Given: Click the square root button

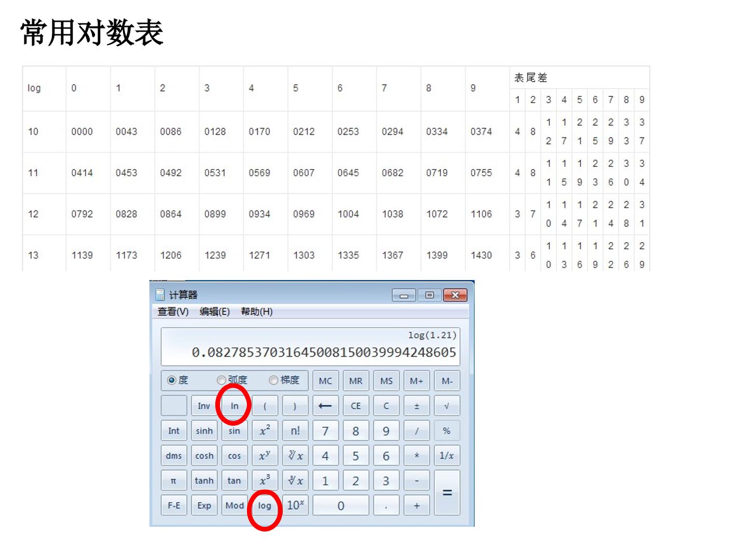Looking at the screenshot, I should [x=447, y=405].
